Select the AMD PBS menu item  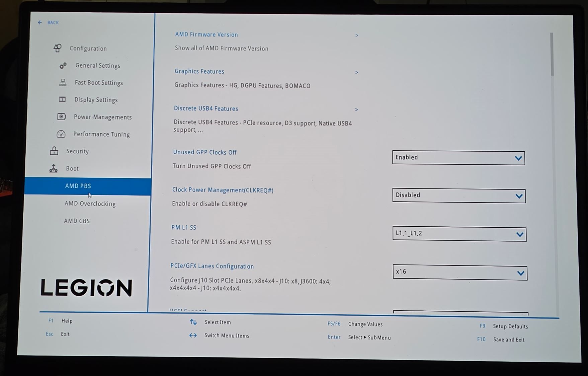point(88,186)
